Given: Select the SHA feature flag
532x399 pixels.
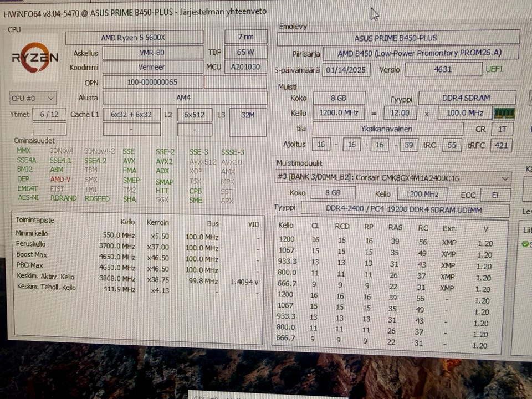Looking at the screenshot, I should [129, 199].
